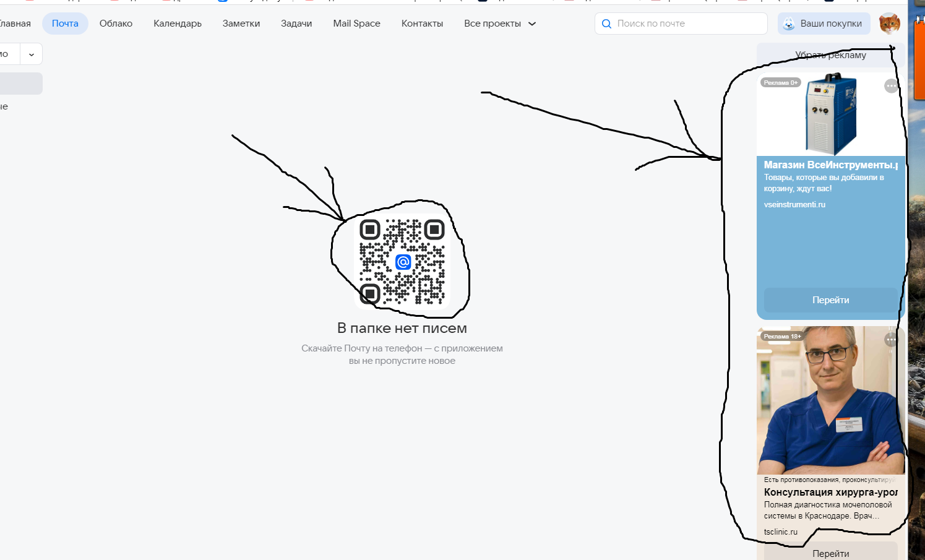Screen dimensions: 925x560
Task: Open three-dots menu on the urologist clinic ad
Action: (892, 340)
